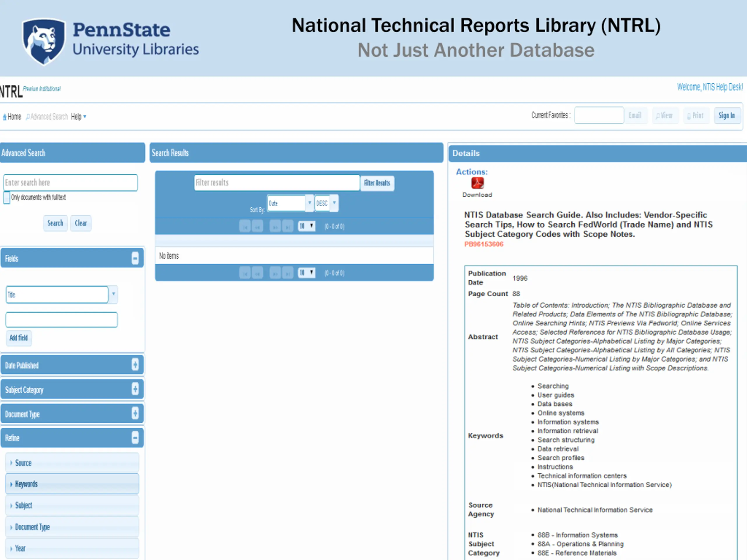This screenshot has width=747, height=560.
Task: Open the Help menu
Action: click(78, 116)
